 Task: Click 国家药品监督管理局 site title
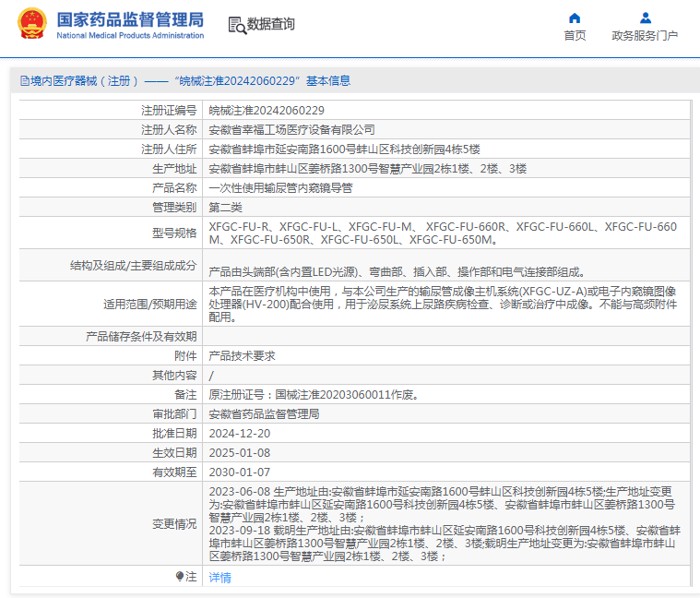pos(130,19)
